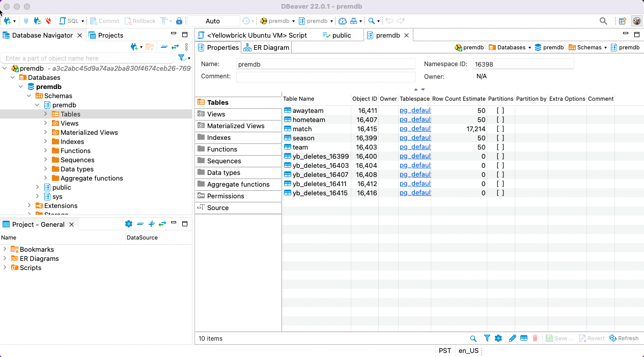644x357 pixels.
Task: Click the Comment input field
Action: pyautogui.click(x=326, y=77)
